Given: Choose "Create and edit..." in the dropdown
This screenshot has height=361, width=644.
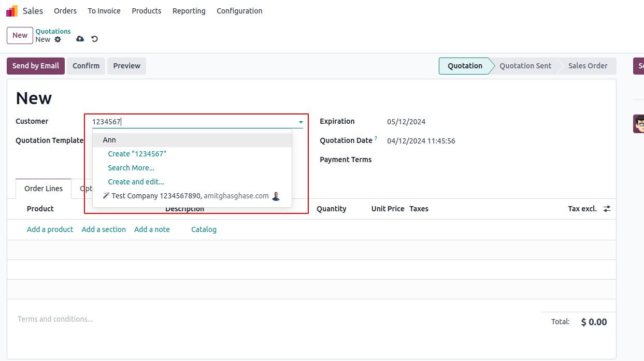Looking at the screenshot, I should [x=136, y=182].
